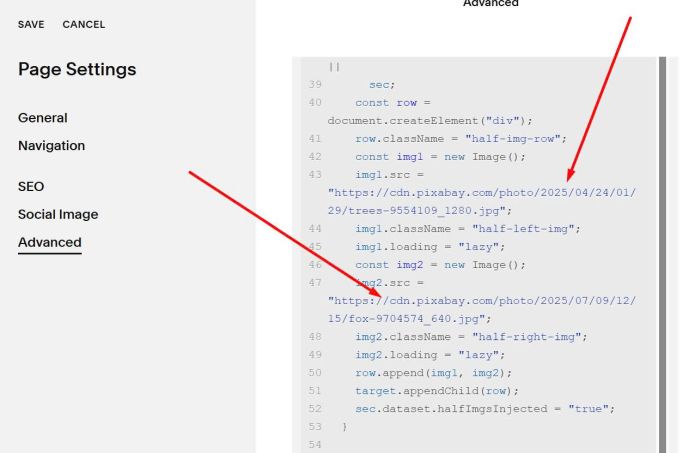Click CANCEL to discard page settings
700x453 pixels.
click(x=83, y=24)
